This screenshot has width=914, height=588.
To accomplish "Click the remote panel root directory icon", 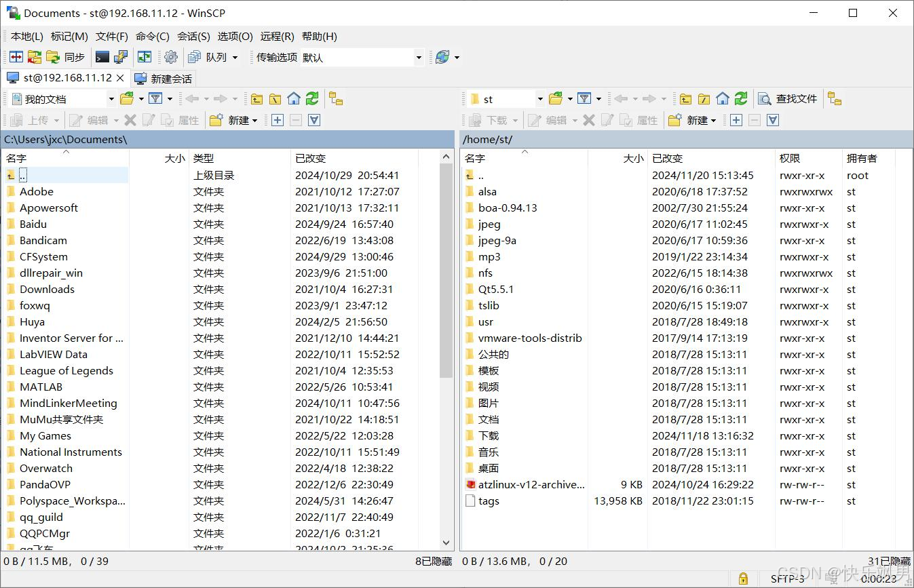I will click(x=704, y=99).
